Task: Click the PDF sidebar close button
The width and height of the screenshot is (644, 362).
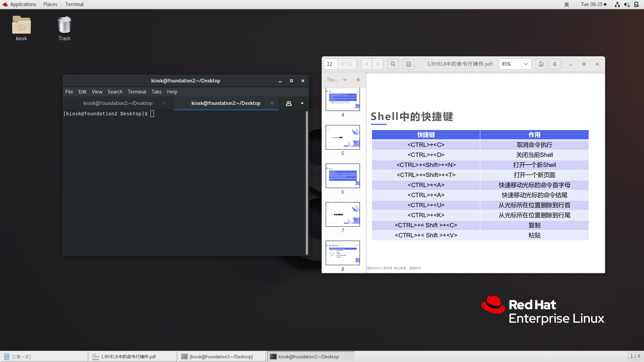Action: coord(358,79)
